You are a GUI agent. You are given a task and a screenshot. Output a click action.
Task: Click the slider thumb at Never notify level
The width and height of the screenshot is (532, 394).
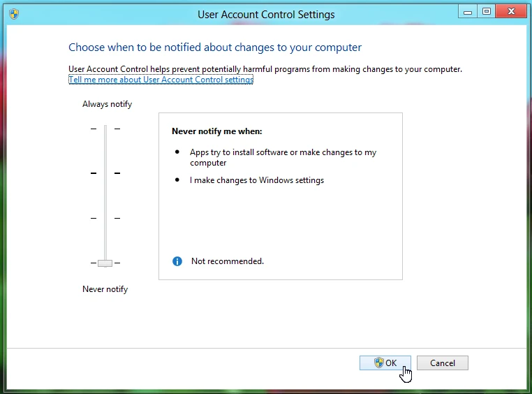105,263
